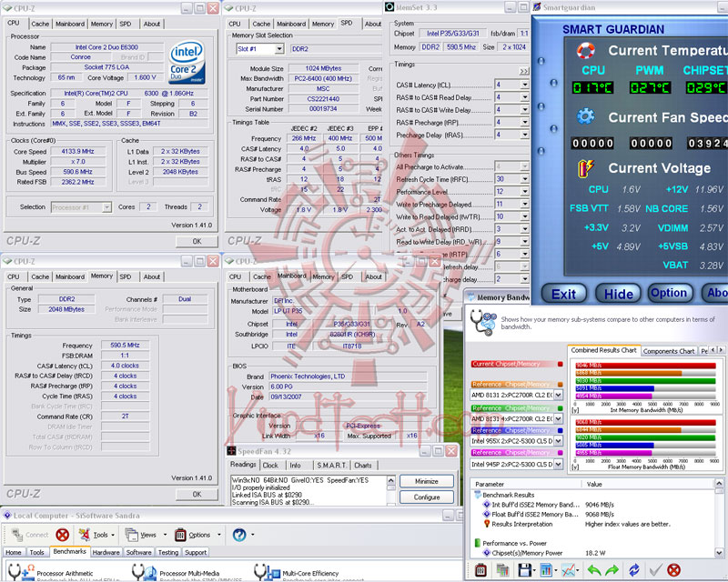
Task: Click the Hide button in Smart Guardian
Action: 618,294
